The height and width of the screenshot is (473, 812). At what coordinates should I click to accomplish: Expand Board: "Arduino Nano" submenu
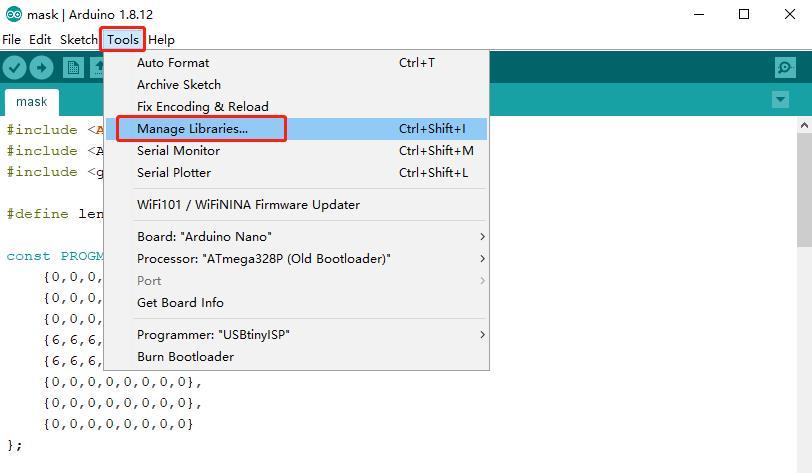click(296, 237)
